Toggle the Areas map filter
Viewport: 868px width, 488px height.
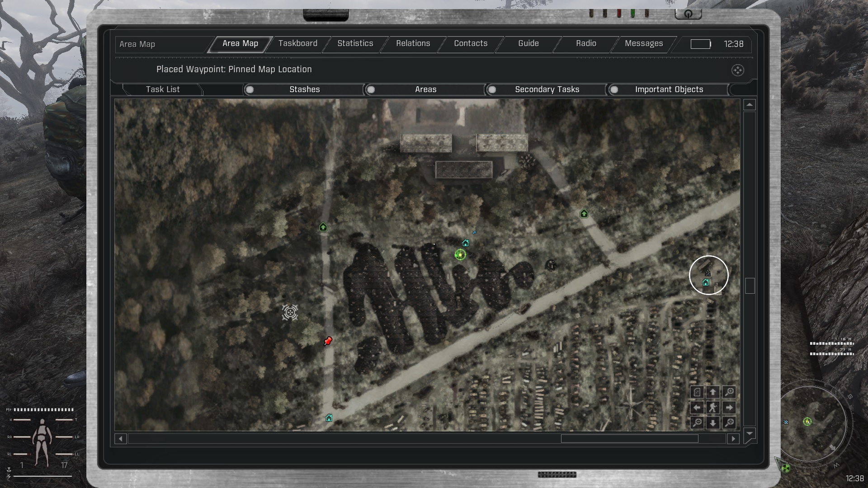371,89
